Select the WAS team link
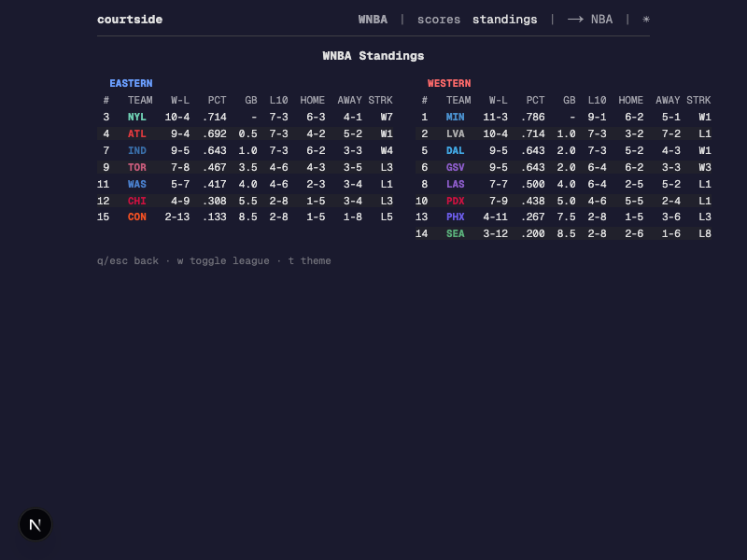This screenshot has width=747, height=560. pos(136,184)
